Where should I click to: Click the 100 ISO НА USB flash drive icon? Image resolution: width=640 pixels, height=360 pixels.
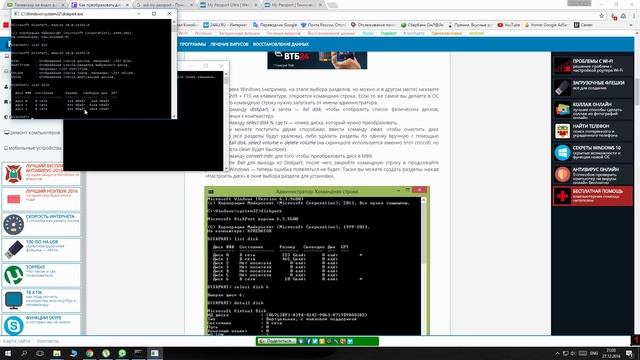click(13, 249)
